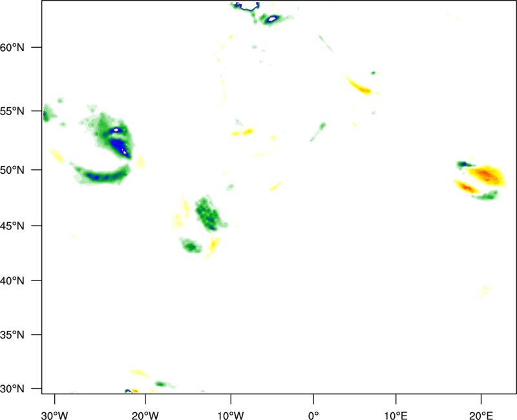Click the 35°N latitude label

(12, 335)
